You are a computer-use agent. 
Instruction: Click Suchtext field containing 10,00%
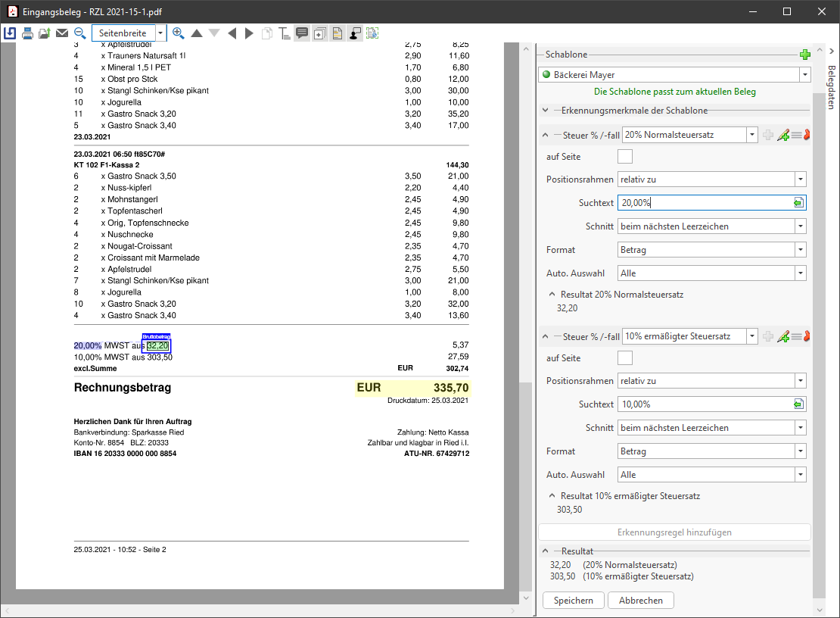pos(704,404)
